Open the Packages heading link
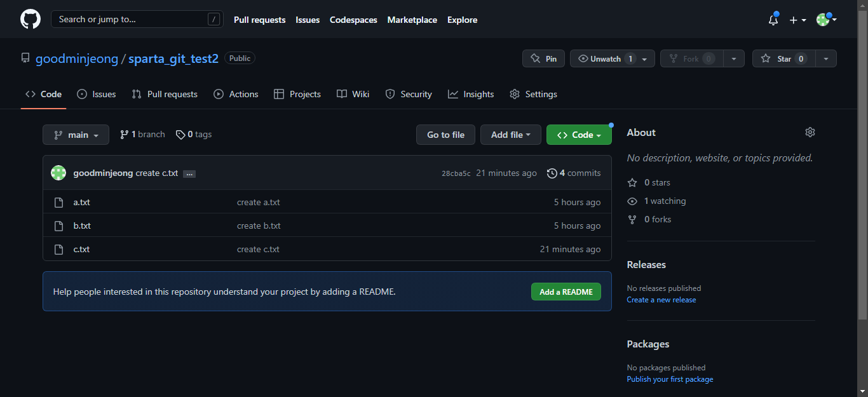 (x=648, y=344)
